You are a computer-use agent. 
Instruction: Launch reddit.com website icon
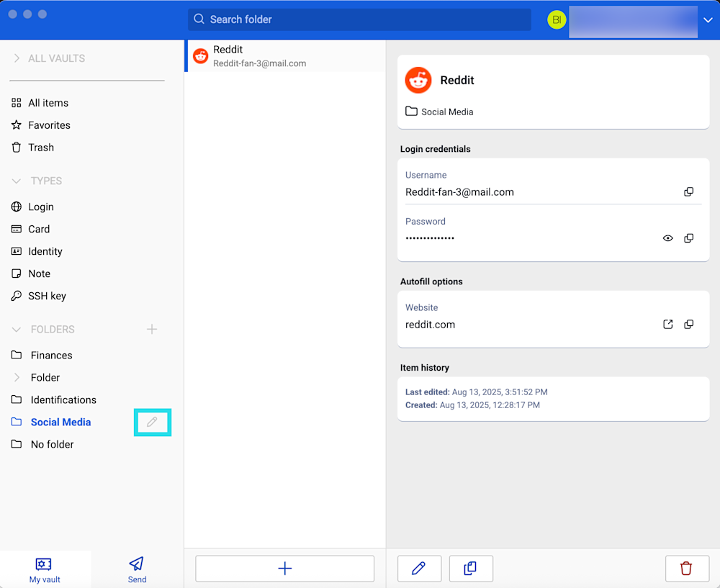point(667,325)
